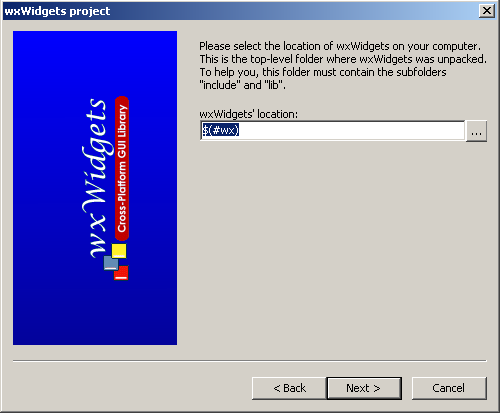Click the wxWidgets project title bar
This screenshot has height=413, width=500.
coord(240,11)
